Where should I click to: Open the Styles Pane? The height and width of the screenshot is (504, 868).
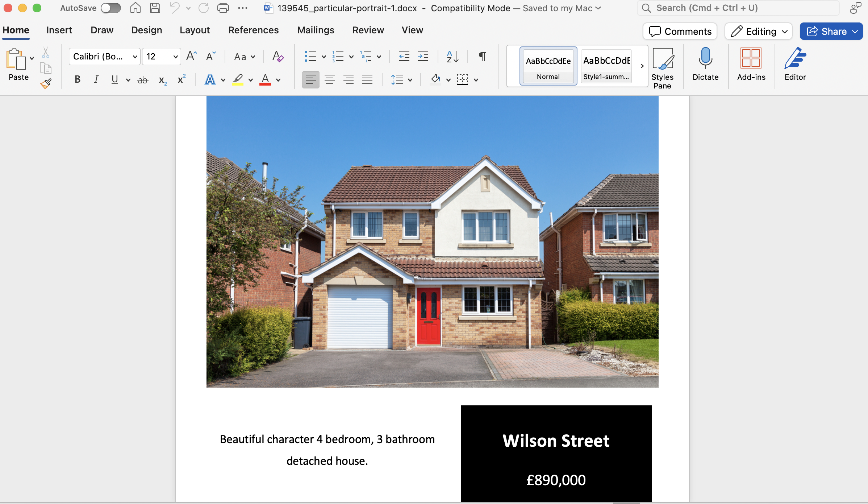point(662,68)
